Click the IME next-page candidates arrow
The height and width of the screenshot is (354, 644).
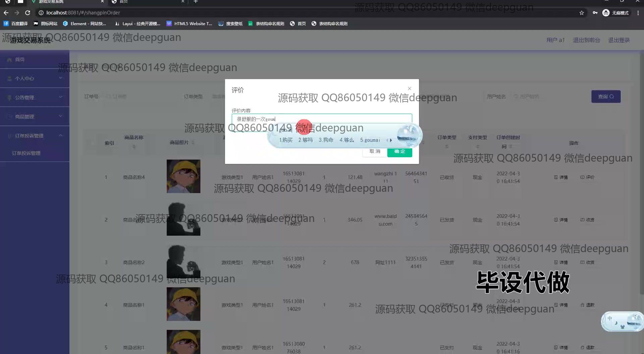[x=391, y=140]
